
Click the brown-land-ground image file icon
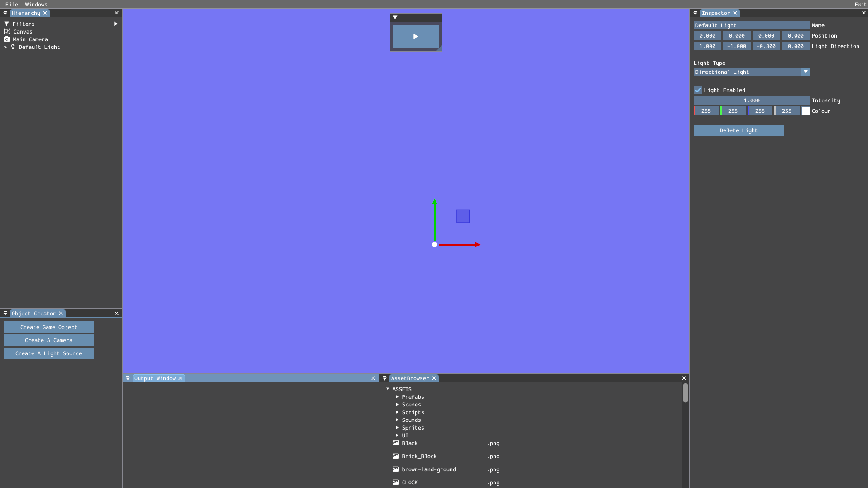[396, 469]
